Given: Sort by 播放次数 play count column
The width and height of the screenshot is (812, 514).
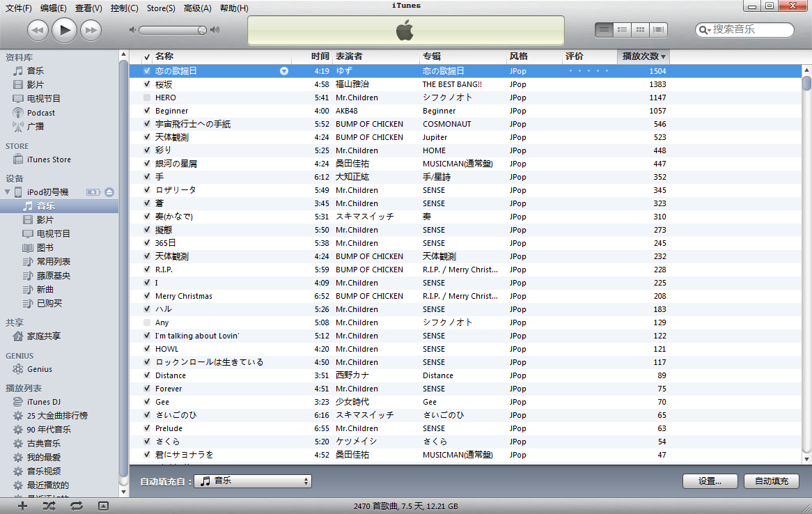Looking at the screenshot, I should tap(643, 56).
